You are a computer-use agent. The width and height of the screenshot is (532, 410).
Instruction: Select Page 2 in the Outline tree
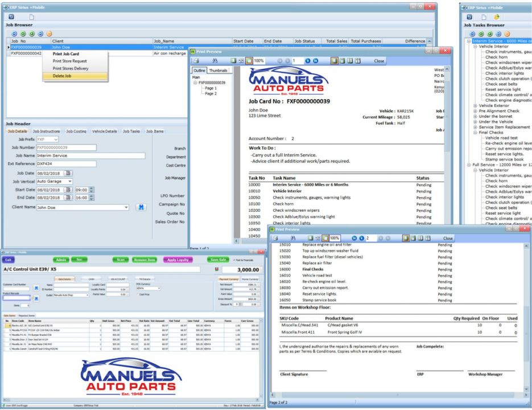coord(211,93)
